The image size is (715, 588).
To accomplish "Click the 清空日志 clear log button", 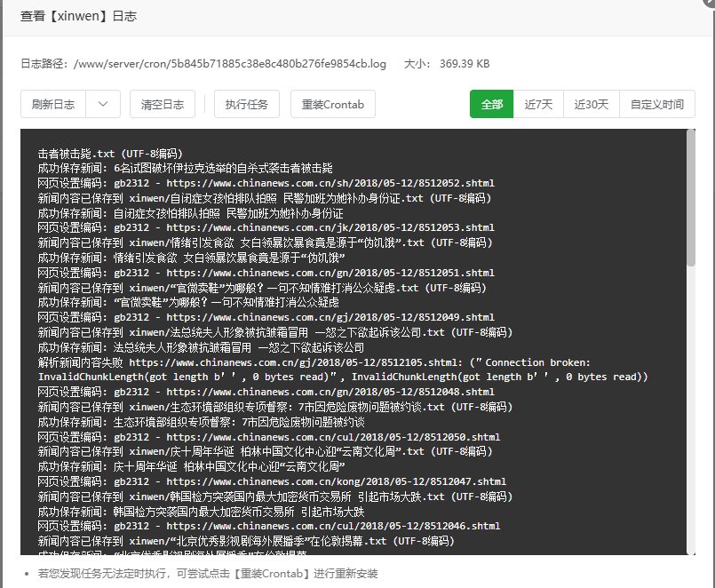I will (x=163, y=104).
